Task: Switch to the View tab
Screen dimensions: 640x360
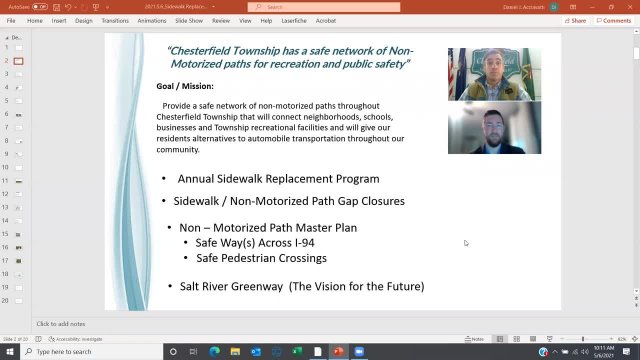Action: 245,20
